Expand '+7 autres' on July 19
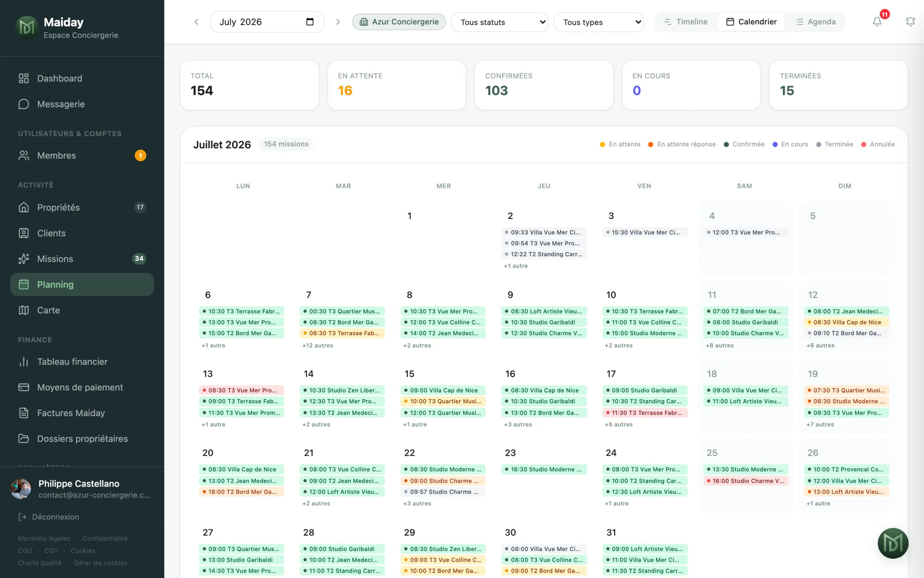 (820, 424)
